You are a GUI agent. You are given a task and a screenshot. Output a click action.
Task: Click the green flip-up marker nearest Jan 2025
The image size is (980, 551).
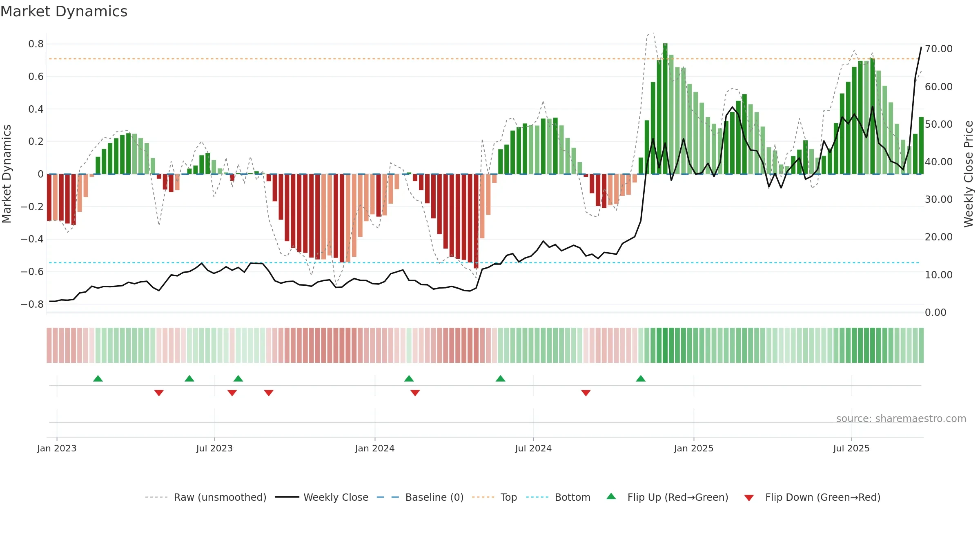641,378
